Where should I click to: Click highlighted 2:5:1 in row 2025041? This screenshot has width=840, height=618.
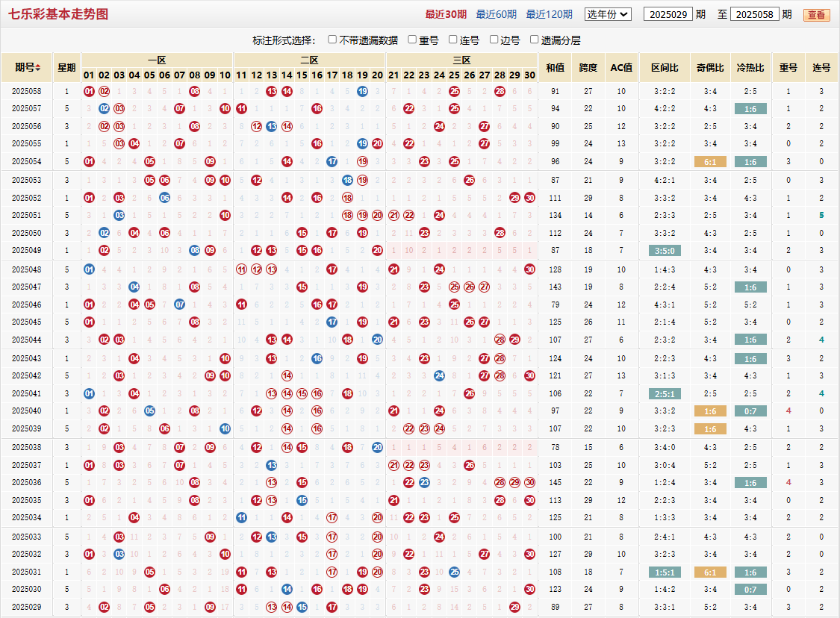coord(665,393)
